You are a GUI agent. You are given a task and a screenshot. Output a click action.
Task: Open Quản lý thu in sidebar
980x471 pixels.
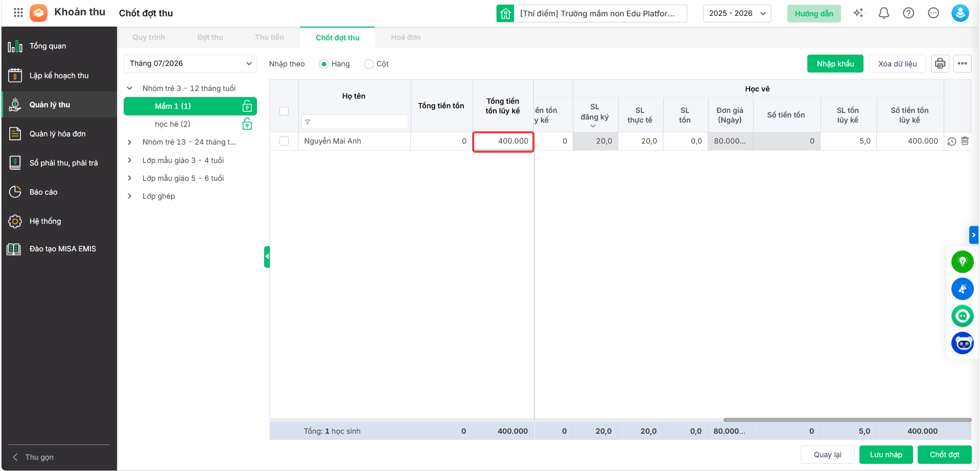59,105
